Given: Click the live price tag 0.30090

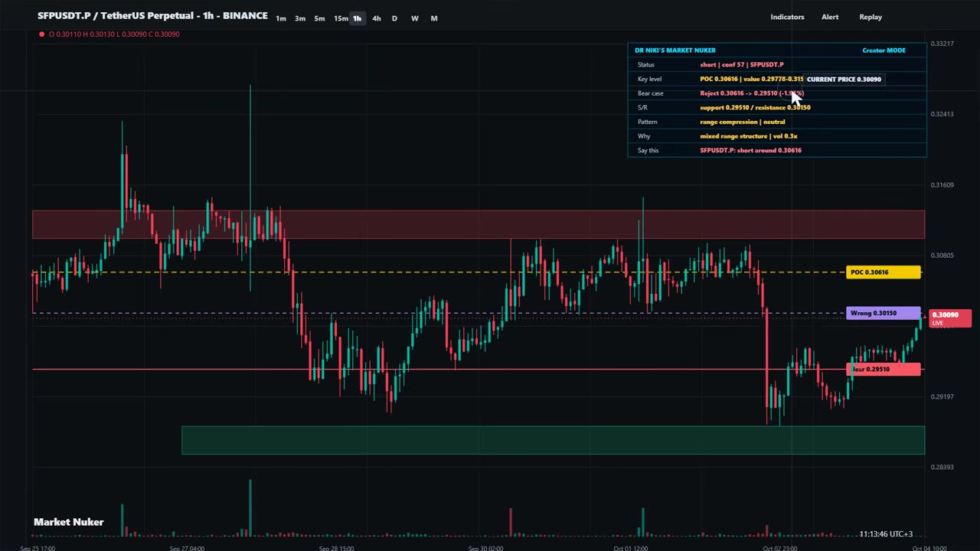Looking at the screenshot, I should pyautogui.click(x=950, y=318).
